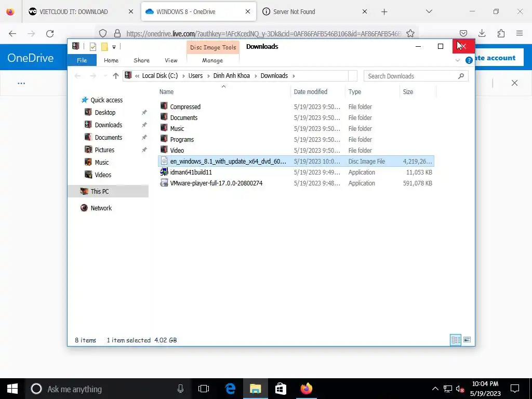Click the search magnifier icon in Explorer
This screenshot has height=399, width=532.
coord(461,76)
